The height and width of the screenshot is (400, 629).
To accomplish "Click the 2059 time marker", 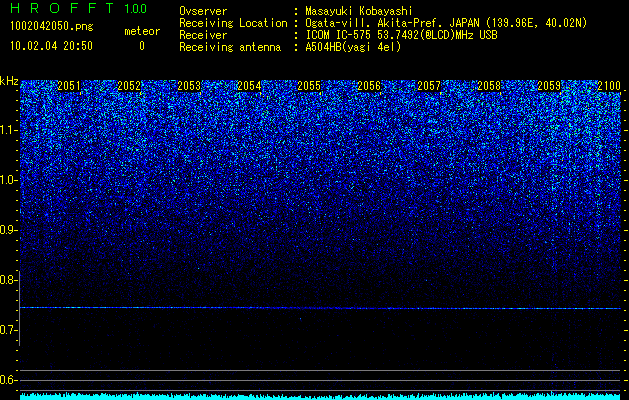I will 549,86.
